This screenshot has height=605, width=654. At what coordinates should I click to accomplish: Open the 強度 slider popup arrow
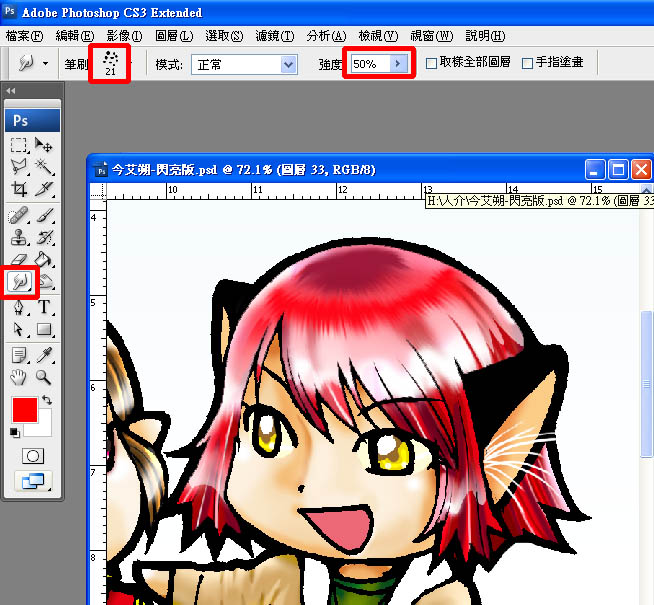[398, 64]
